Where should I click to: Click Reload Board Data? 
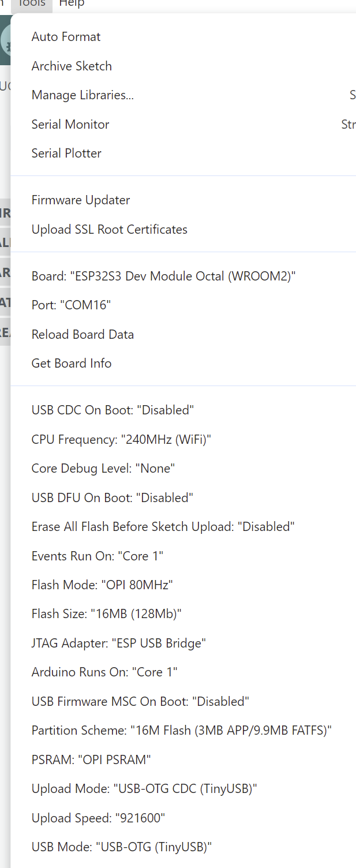coord(83,335)
